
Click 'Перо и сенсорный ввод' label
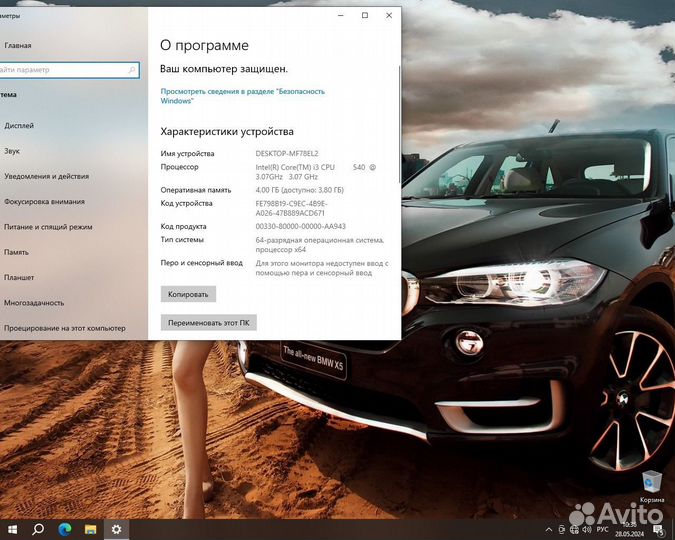pyautogui.click(x=201, y=263)
